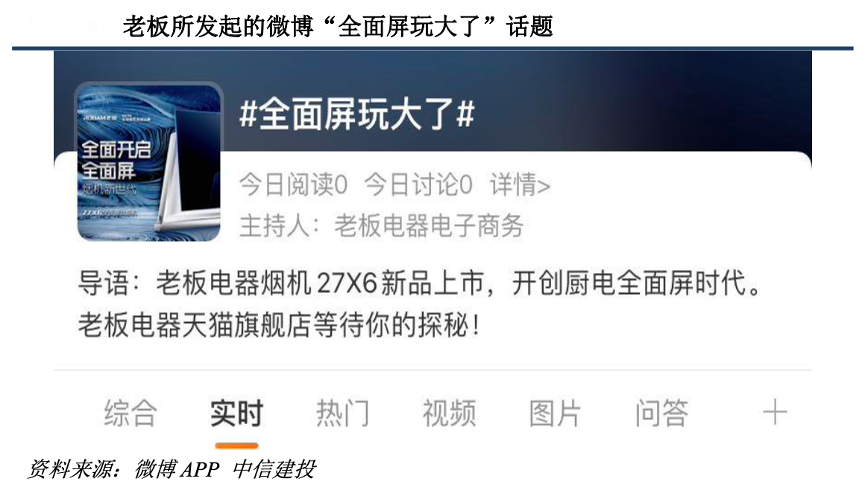Switch to the 综合 tab

pos(131,413)
